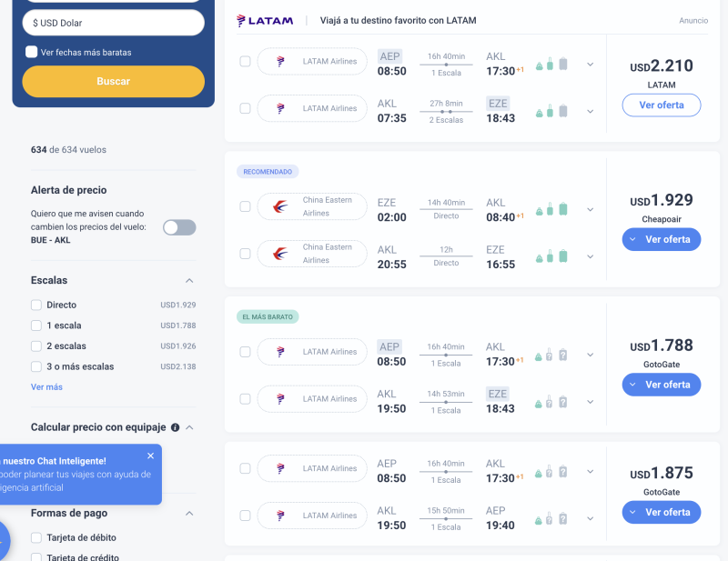
Task: Click Ver oferta for the USD 1.788 GotoGate fare
Action: coord(661,385)
